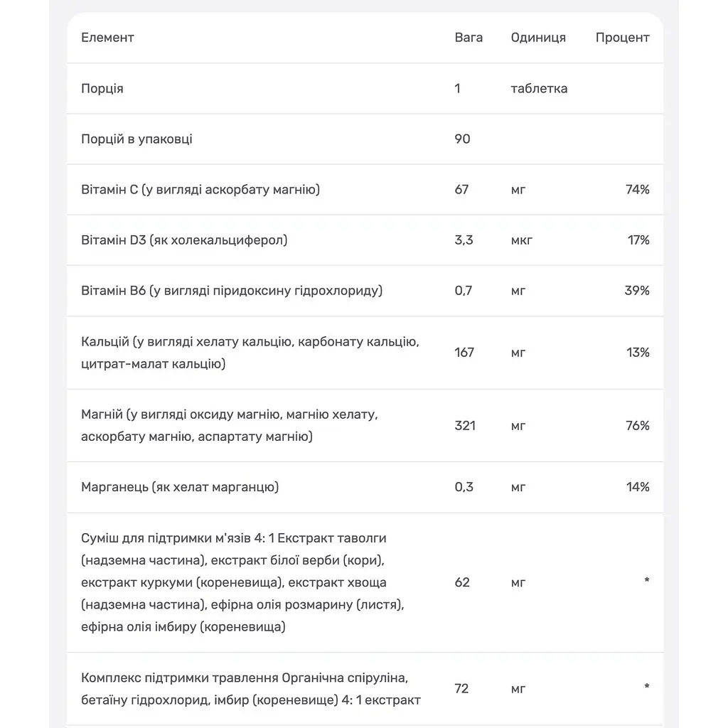This screenshot has height=728, width=728.
Task: Select the Вітамін C ingredient row
Action: (365, 189)
